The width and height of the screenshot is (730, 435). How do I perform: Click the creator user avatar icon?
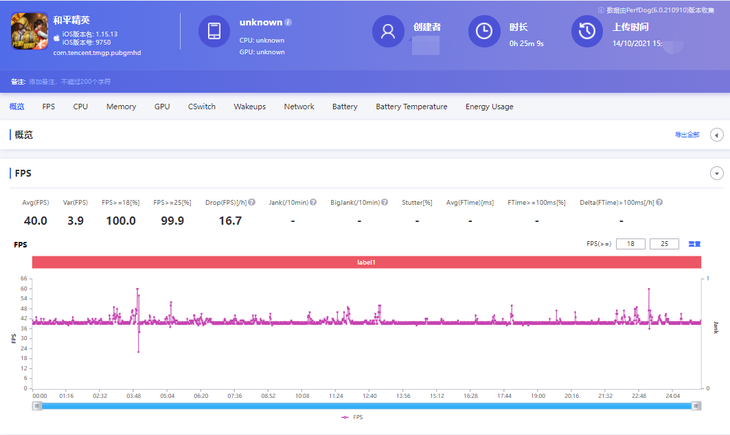(388, 32)
